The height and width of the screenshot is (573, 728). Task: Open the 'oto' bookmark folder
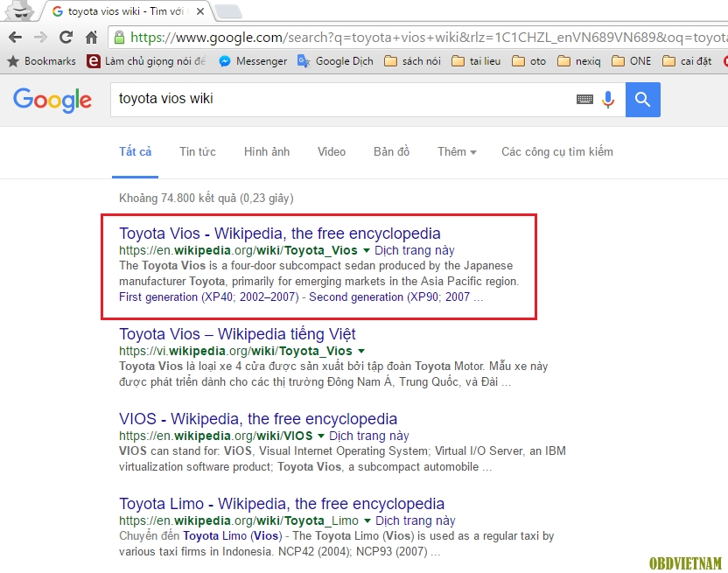click(528, 61)
